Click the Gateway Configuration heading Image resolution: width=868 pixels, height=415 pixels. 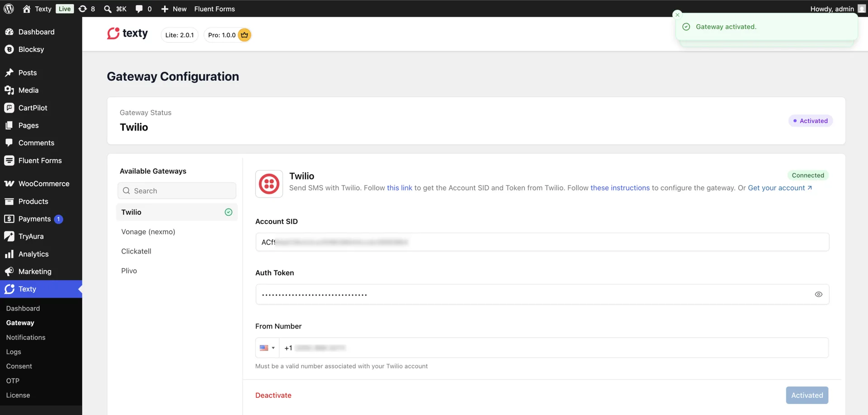click(173, 76)
